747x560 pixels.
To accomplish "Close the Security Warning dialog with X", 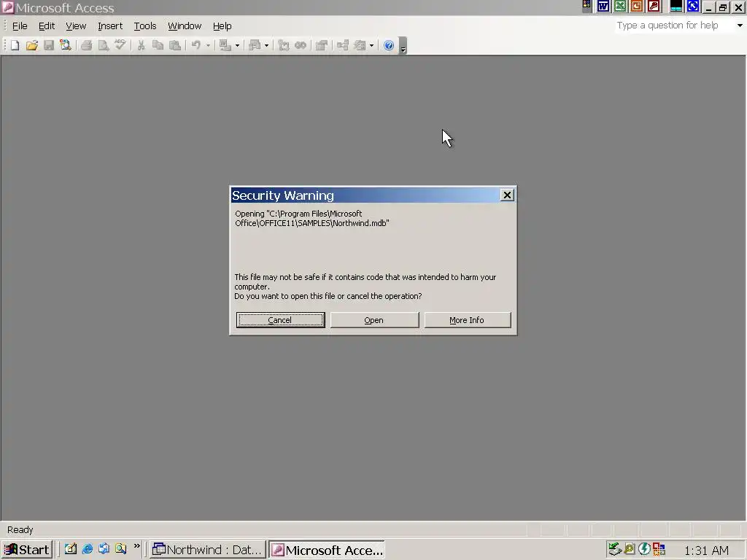I will (508, 195).
